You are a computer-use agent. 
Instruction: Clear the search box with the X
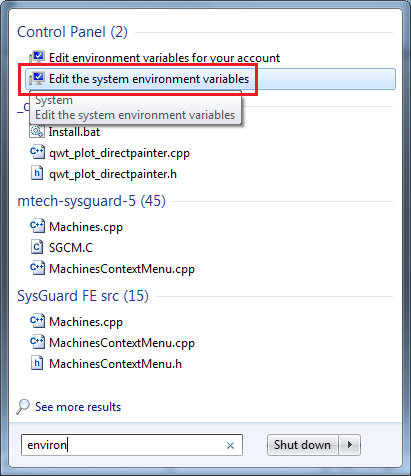(230, 445)
